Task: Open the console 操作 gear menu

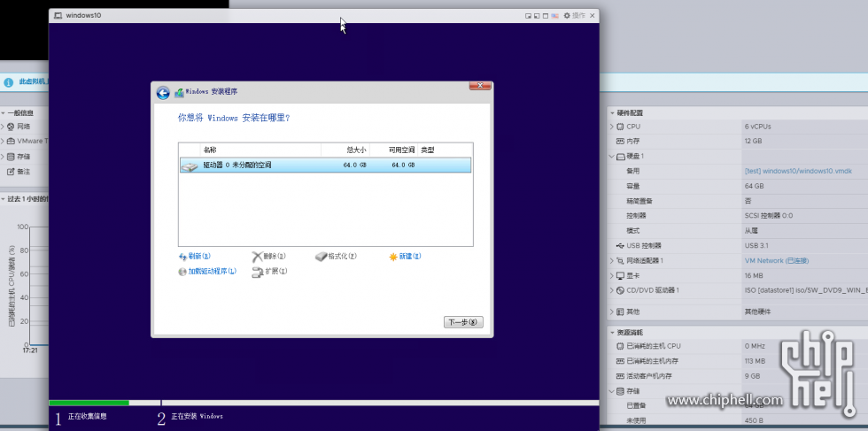Action: [x=574, y=16]
